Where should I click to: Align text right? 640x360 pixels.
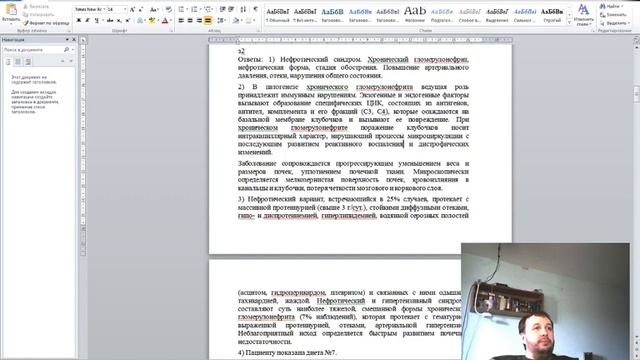(x=199, y=20)
